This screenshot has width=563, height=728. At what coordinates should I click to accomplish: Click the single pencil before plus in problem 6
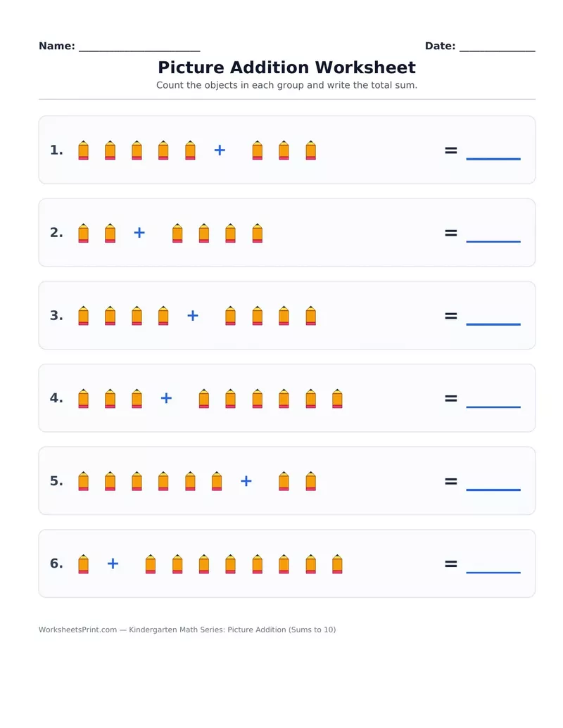pyautogui.click(x=84, y=563)
